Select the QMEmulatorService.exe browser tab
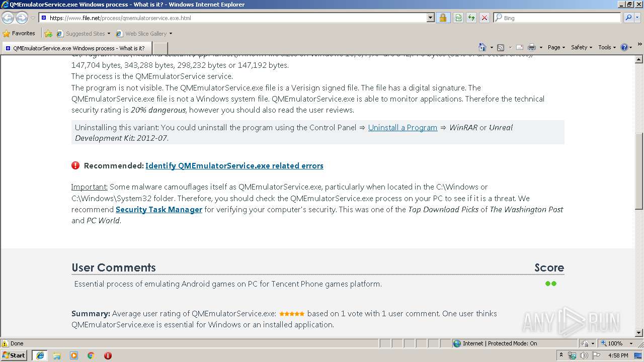Image resolution: width=644 pixels, height=362 pixels. (76, 48)
